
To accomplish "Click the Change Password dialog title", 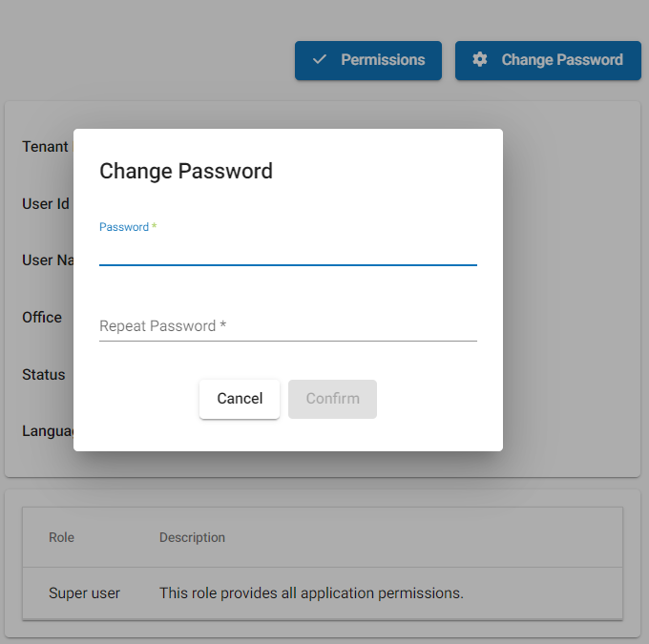I will click(x=186, y=171).
